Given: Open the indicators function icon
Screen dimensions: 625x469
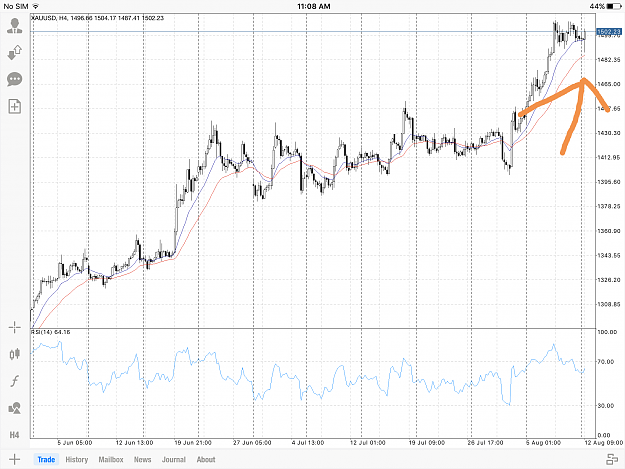Looking at the screenshot, I should point(15,381).
